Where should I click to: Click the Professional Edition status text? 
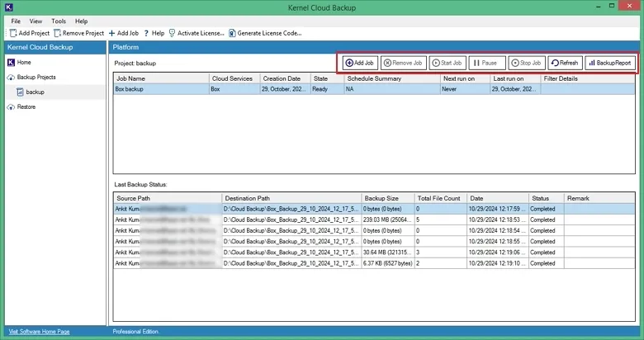point(135,332)
